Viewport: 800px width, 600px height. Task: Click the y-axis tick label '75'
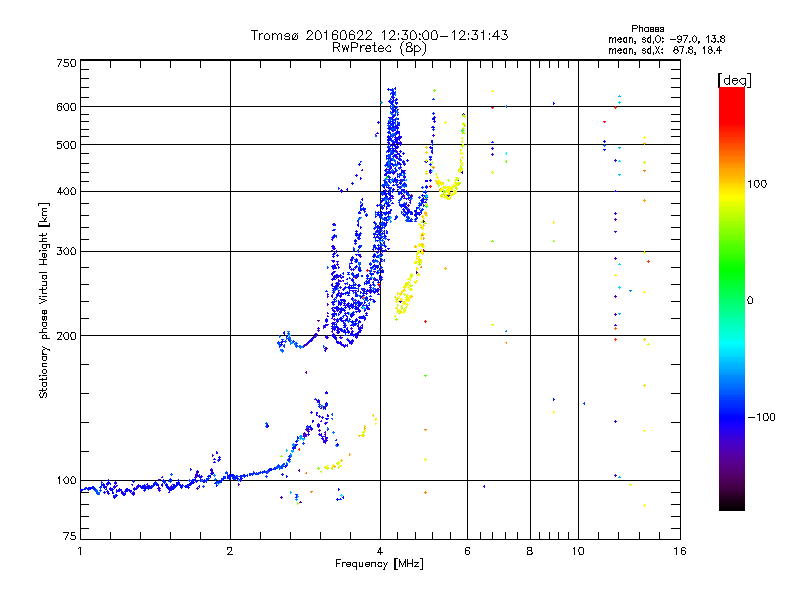70,536
